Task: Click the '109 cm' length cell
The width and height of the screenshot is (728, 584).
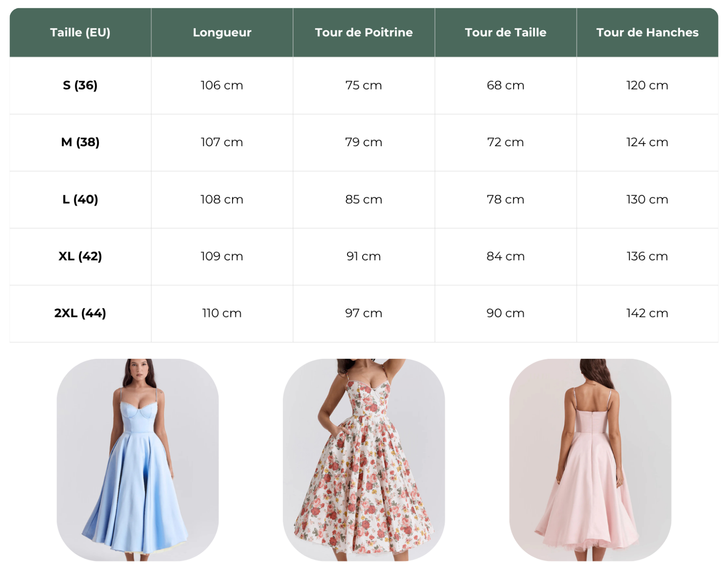Action: pos(222,256)
